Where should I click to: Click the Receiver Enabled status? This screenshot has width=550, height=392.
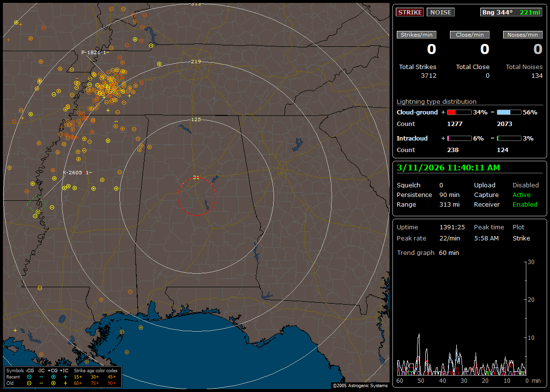(525, 205)
